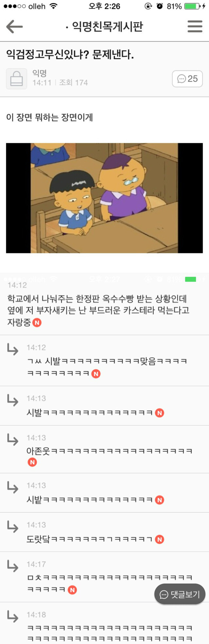Viewport: 209px width, 644px height.
Task: Tap the new badge on 옥수수빵 comment
Action: pos(37,323)
